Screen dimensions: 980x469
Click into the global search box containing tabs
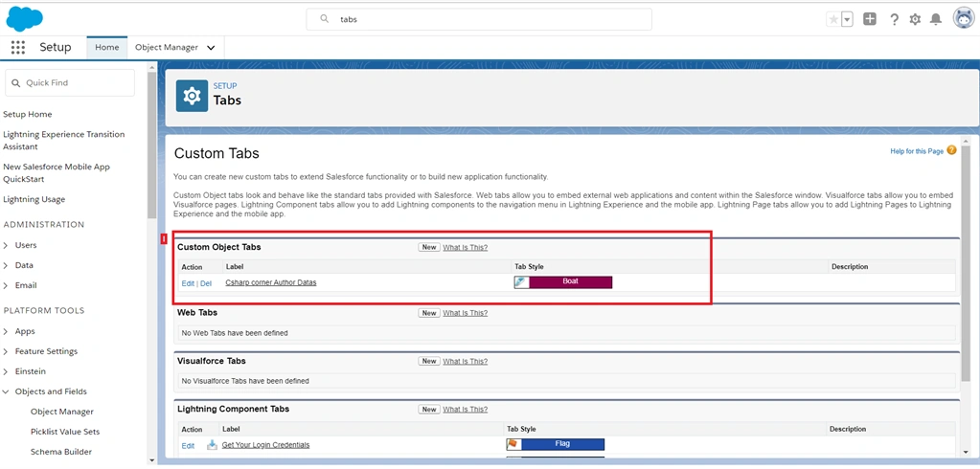479,19
